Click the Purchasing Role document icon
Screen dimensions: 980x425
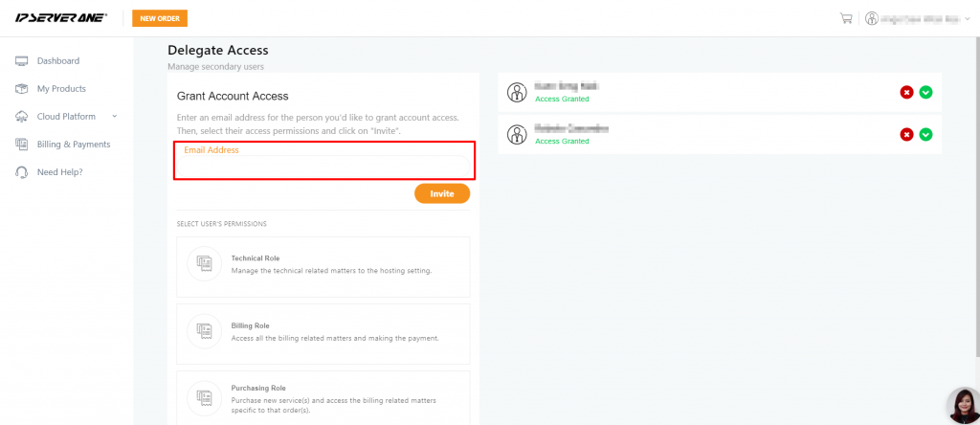205,397
